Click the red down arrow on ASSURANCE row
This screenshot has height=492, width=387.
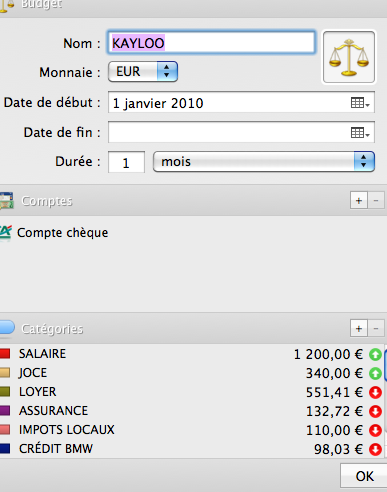[x=375, y=411]
